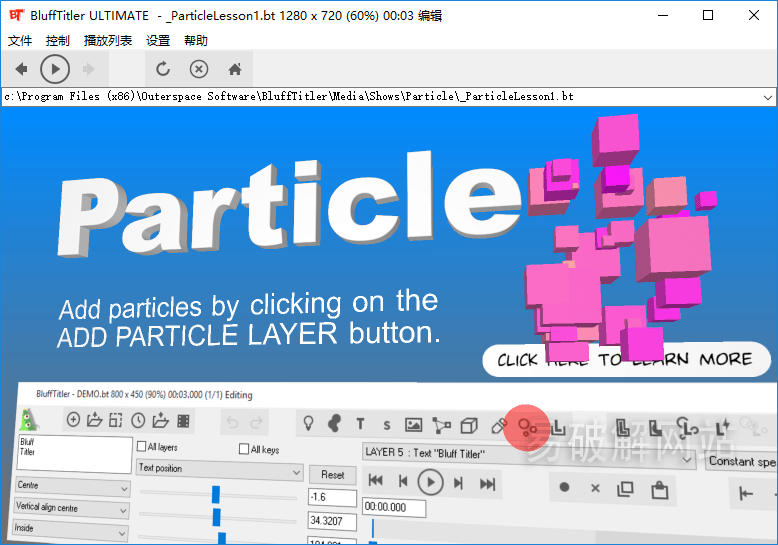
Task: Add a light layer with bulb icon
Action: [308, 423]
